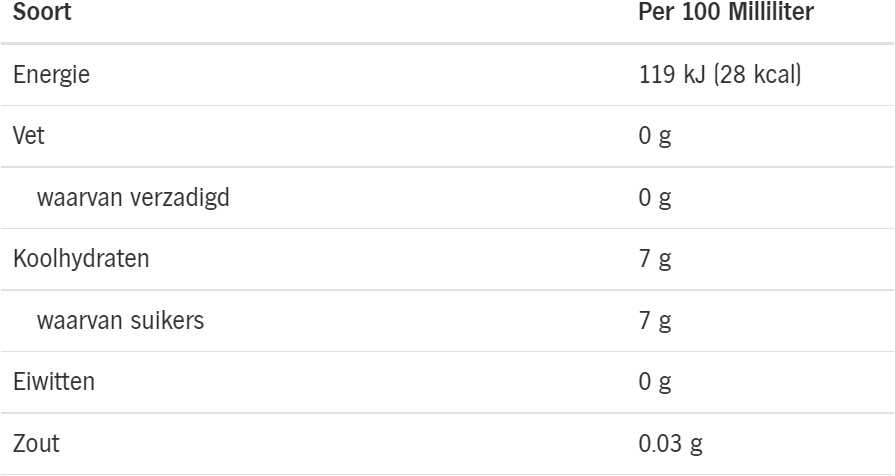
Task: Click the word verzadigd in the table
Action: click(180, 197)
